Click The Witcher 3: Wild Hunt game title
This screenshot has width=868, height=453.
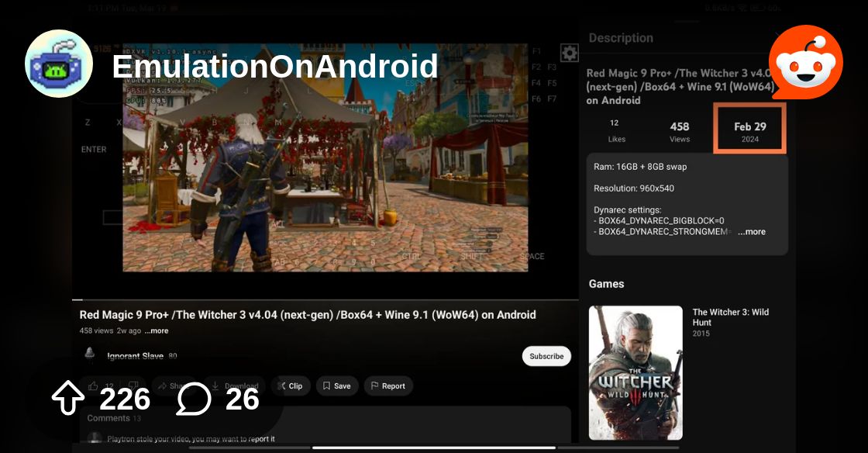pyautogui.click(x=730, y=316)
